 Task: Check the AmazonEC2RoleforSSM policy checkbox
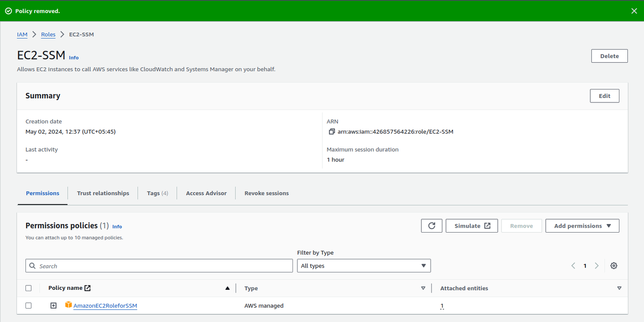click(29, 306)
